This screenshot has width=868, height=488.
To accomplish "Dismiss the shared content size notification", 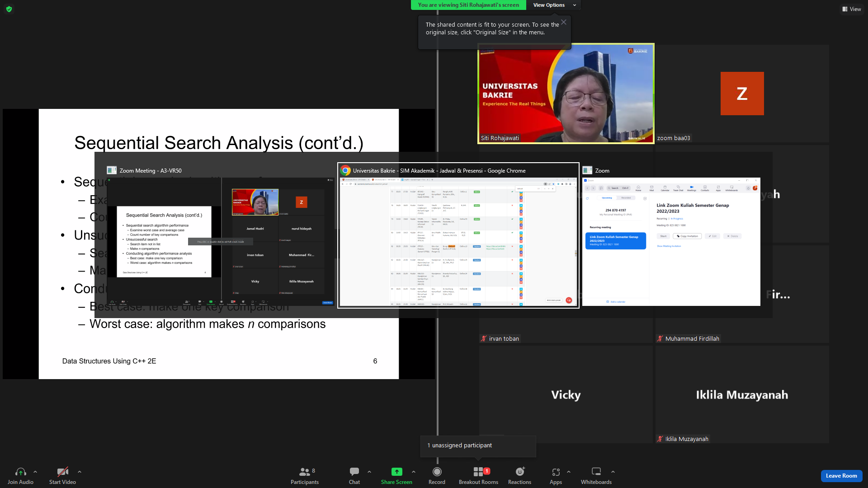I will click(x=564, y=22).
